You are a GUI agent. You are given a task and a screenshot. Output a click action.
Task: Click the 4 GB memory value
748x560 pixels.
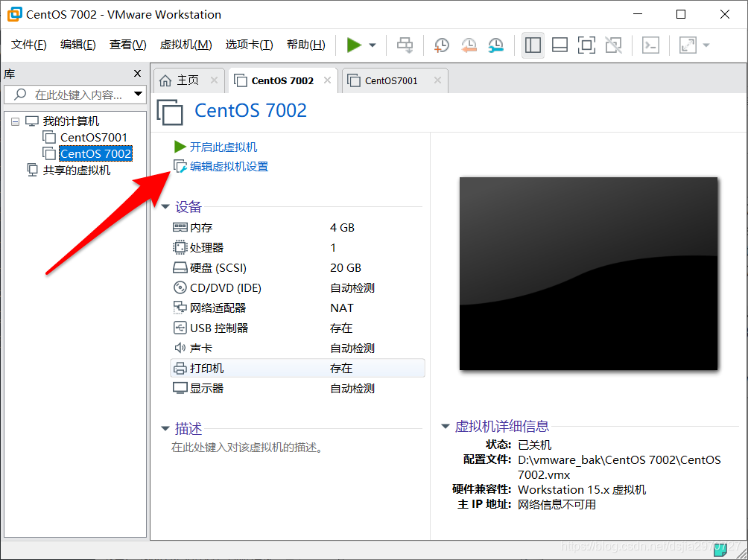coord(342,228)
